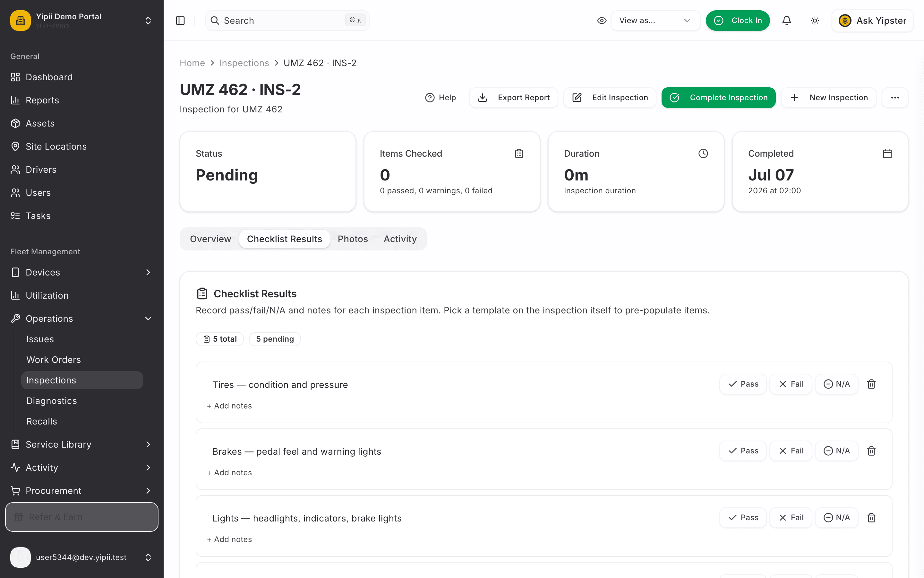Screen dimensions: 924x578
Task: Click Home in the breadcrumb
Action: (x=193, y=63)
